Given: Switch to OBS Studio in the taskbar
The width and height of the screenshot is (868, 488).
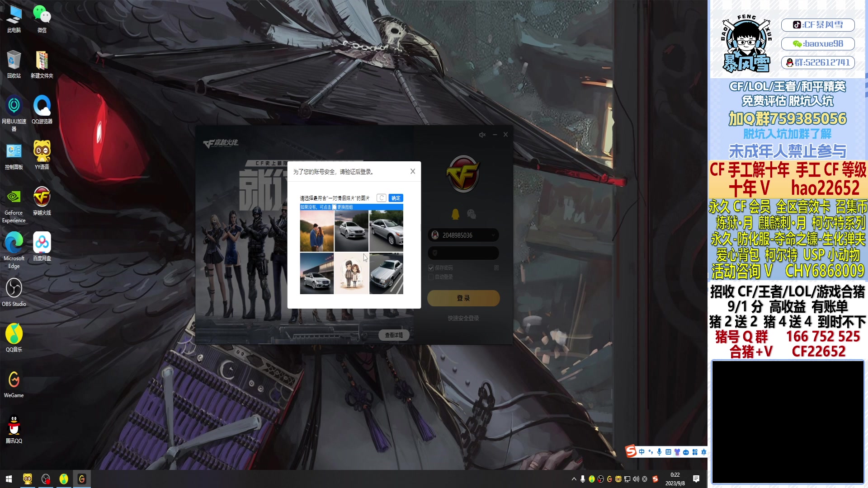Looking at the screenshot, I should pyautogui.click(x=46, y=479).
